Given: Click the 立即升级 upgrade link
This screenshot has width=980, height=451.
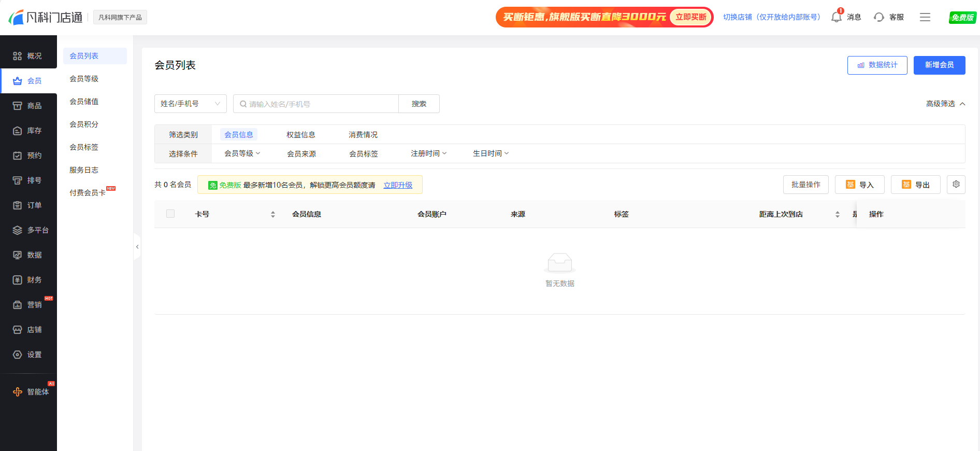Looking at the screenshot, I should point(398,185).
